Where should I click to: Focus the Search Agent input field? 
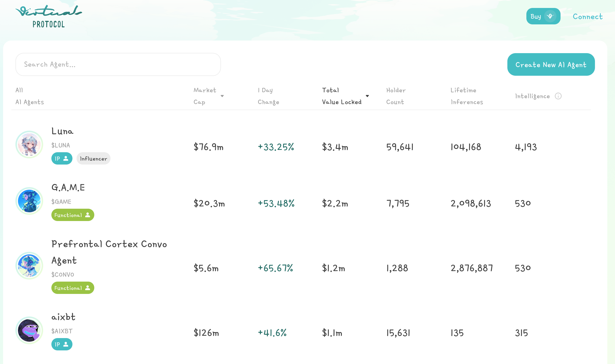(118, 64)
